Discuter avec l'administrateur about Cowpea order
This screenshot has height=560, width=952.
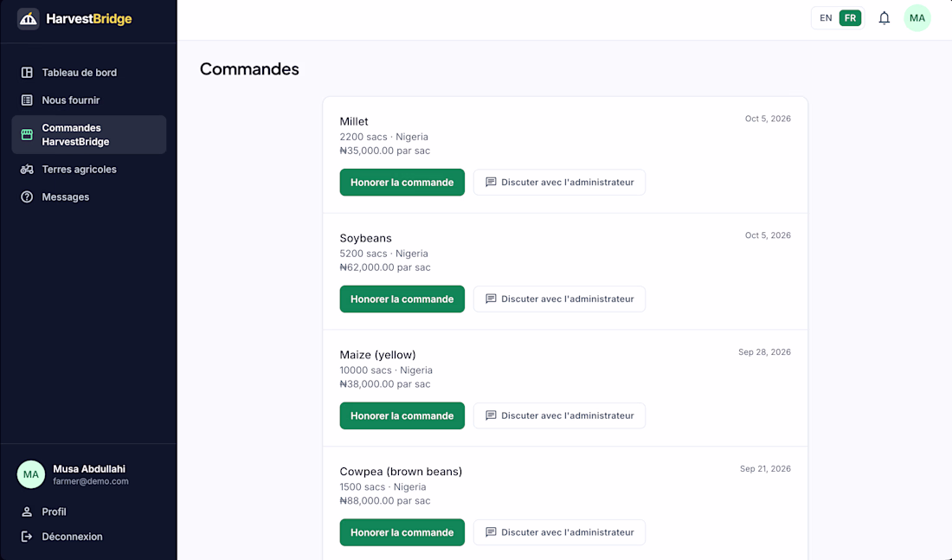[559, 532]
